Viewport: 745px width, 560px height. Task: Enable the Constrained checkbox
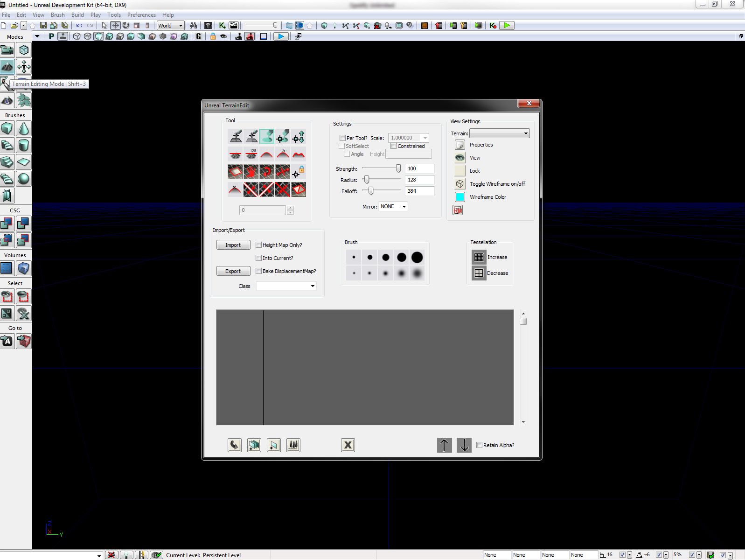[x=394, y=146]
